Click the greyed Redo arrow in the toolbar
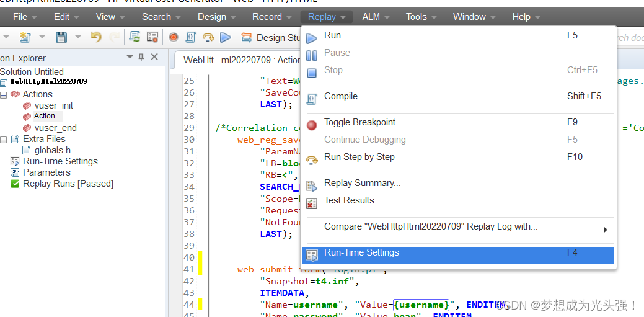This screenshot has height=317, width=644. click(114, 37)
